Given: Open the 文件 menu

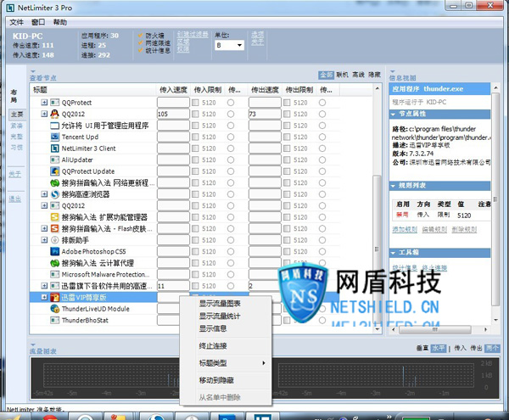Looking at the screenshot, I should [x=16, y=22].
